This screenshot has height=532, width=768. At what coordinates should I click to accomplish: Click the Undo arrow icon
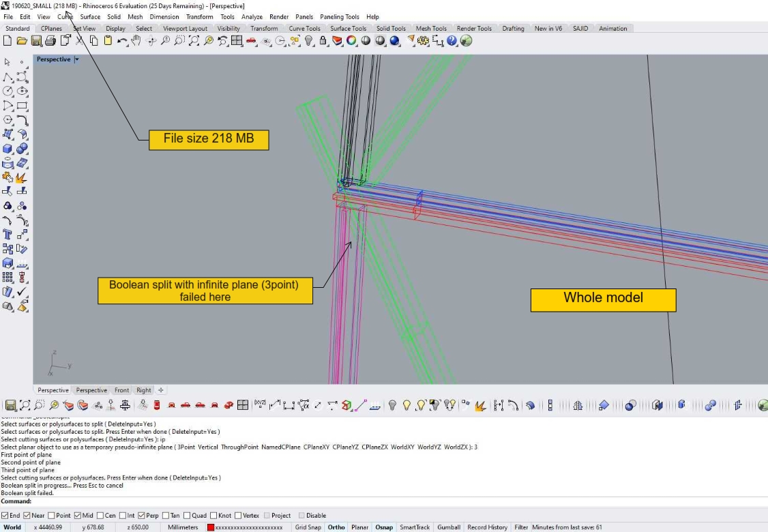click(x=121, y=41)
